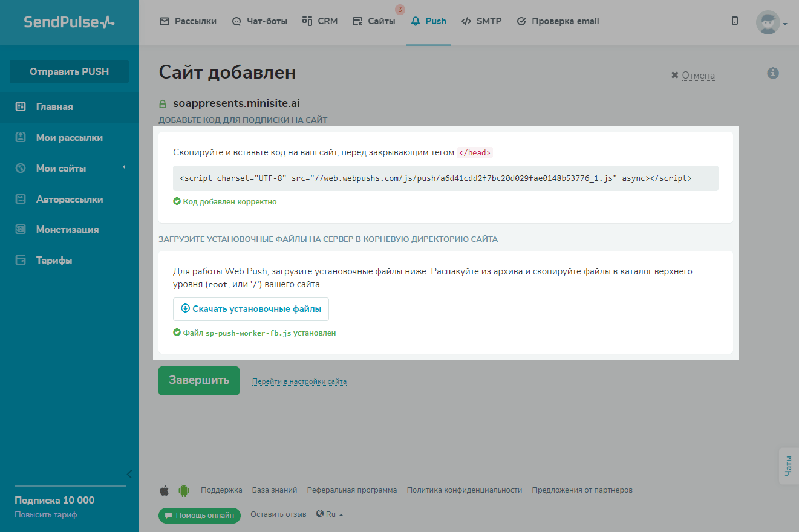Click the Монетизация sidebar icon

click(x=21, y=229)
